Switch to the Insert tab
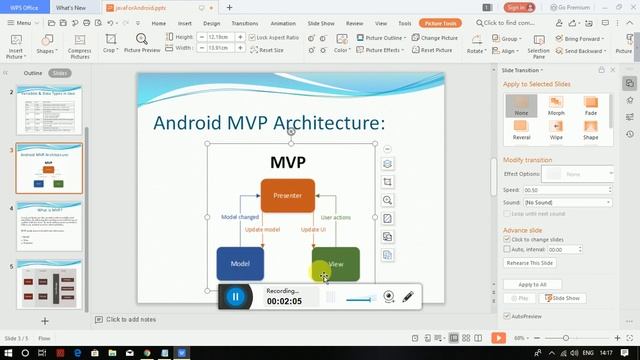This screenshot has width=640, height=360. (x=184, y=23)
